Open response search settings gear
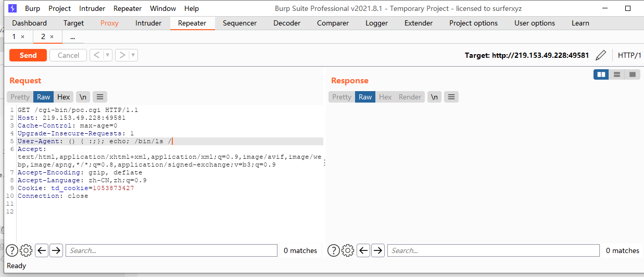 pos(348,250)
